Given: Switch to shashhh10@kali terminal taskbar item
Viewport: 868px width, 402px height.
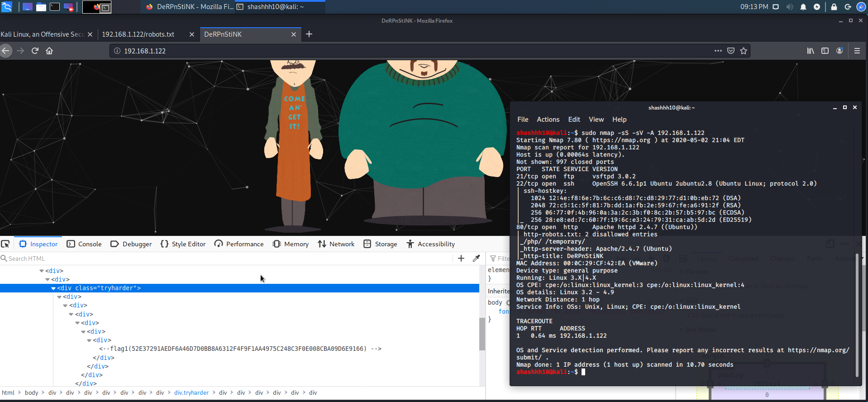Looking at the screenshot, I should point(280,7).
